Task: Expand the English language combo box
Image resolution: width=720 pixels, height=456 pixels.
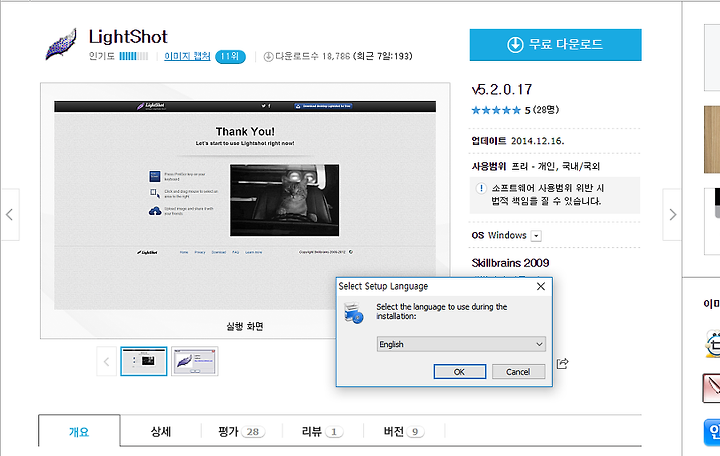Action: (x=461, y=344)
